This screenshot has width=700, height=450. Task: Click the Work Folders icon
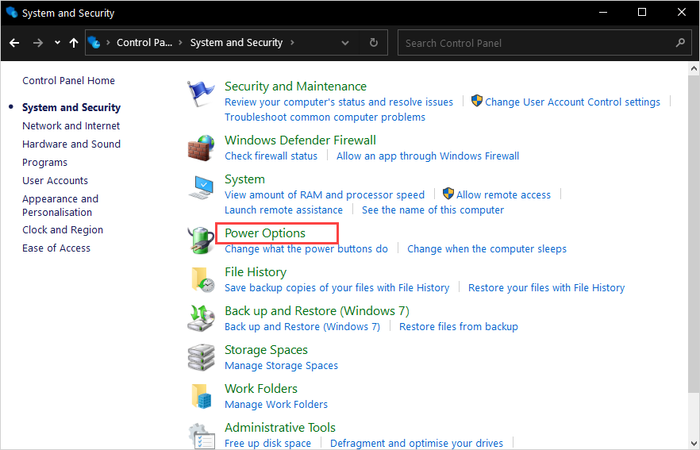click(201, 396)
